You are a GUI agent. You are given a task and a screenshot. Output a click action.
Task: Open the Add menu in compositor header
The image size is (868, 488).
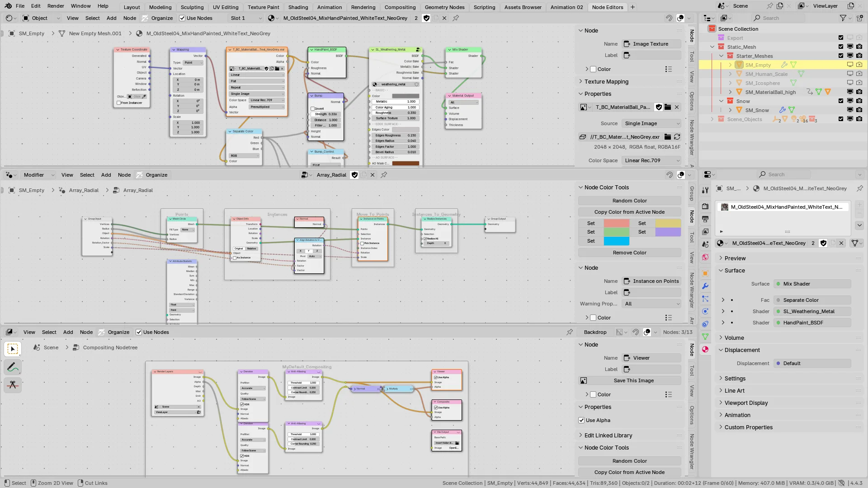pos(68,332)
